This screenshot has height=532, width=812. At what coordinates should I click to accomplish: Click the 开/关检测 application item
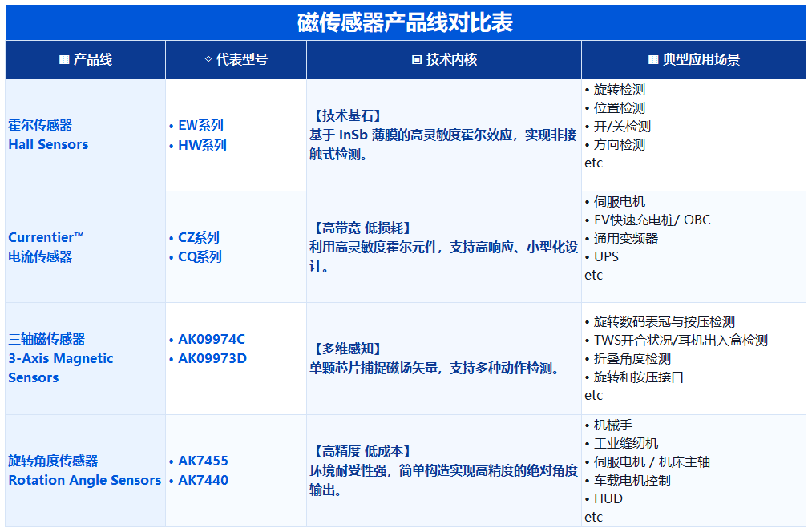click(x=622, y=127)
